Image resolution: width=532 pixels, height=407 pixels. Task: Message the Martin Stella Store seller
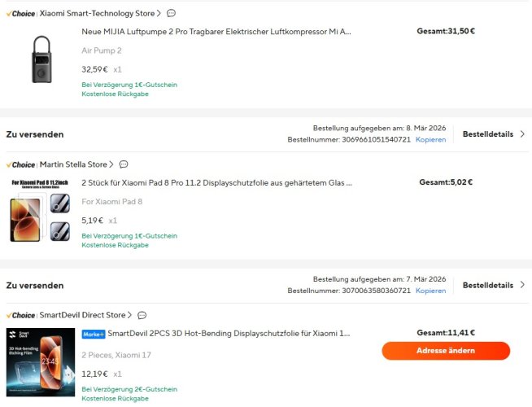tap(124, 164)
